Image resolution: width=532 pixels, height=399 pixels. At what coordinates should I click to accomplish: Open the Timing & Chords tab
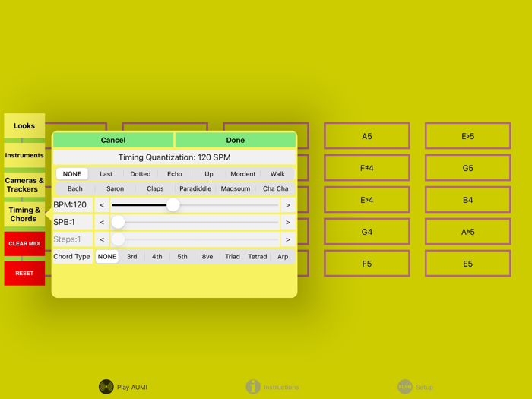tap(24, 214)
